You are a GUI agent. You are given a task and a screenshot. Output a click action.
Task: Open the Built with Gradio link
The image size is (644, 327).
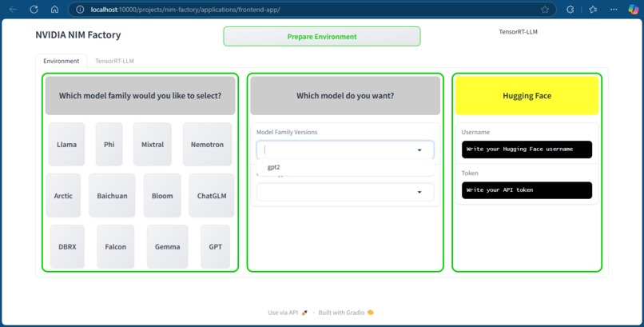(x=346, y=313)
